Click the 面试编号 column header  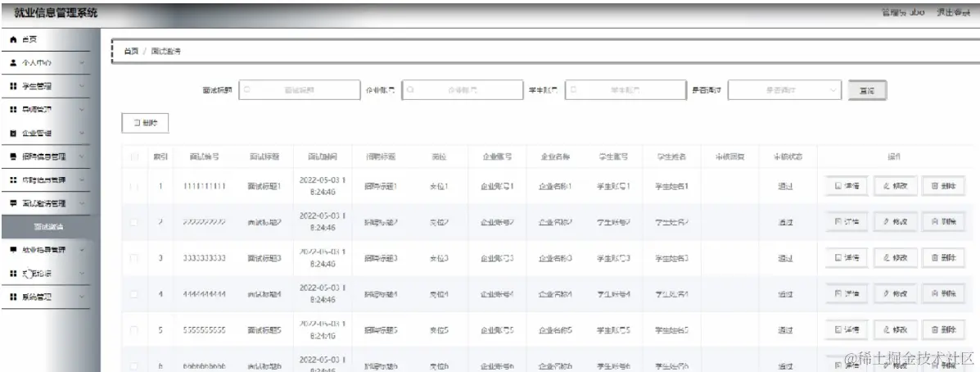coord(205,157)
